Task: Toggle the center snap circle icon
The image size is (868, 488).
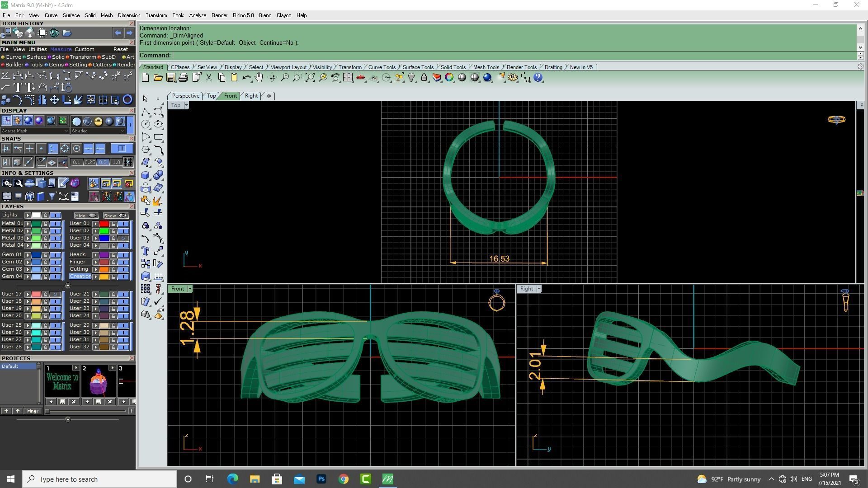Action: (x=76, y=149)
